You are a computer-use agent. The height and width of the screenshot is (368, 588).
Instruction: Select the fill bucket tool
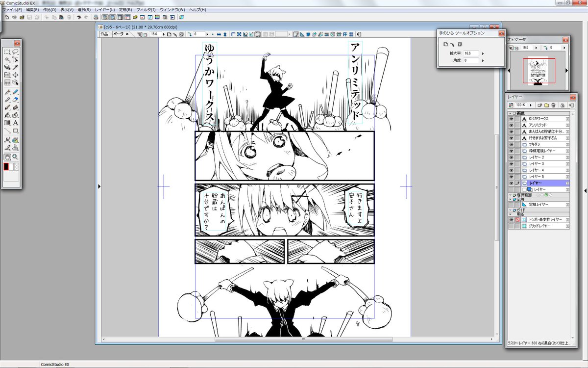click(7, 115)
